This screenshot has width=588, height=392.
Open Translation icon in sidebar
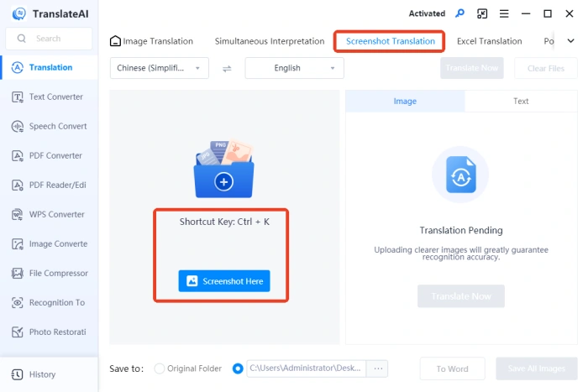tap(18, 67)
